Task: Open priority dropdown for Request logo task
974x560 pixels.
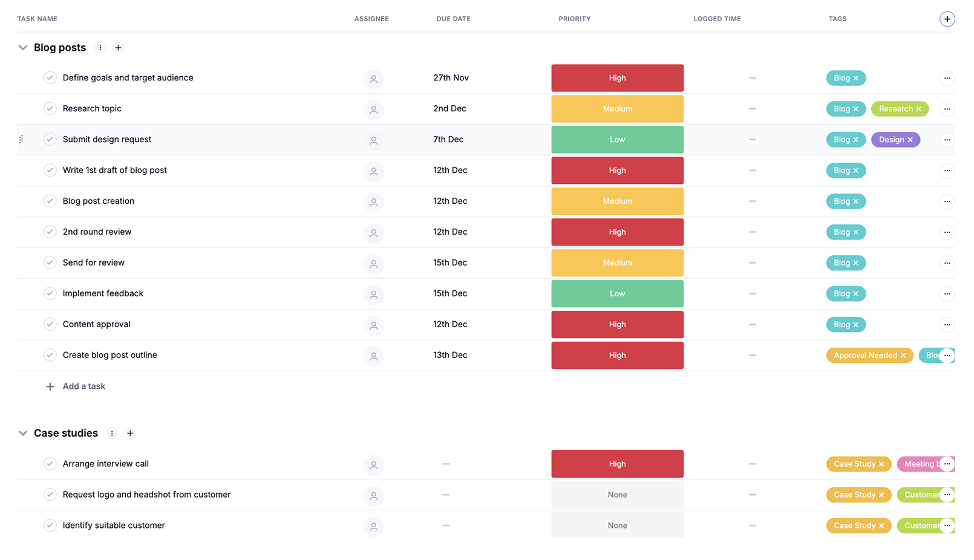Action: point(617,495)
